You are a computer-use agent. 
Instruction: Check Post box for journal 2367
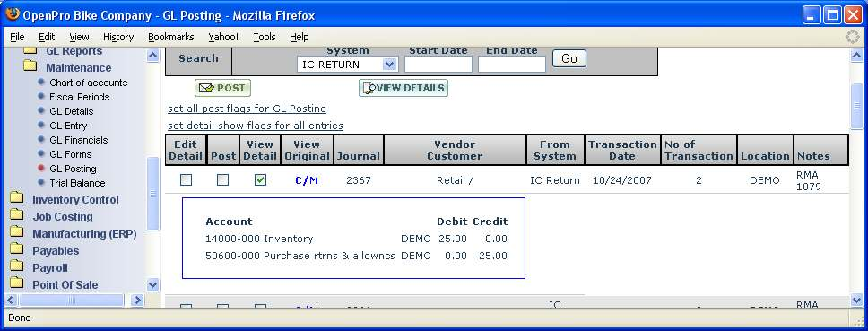pyautogui.click(x=222, y=180)
